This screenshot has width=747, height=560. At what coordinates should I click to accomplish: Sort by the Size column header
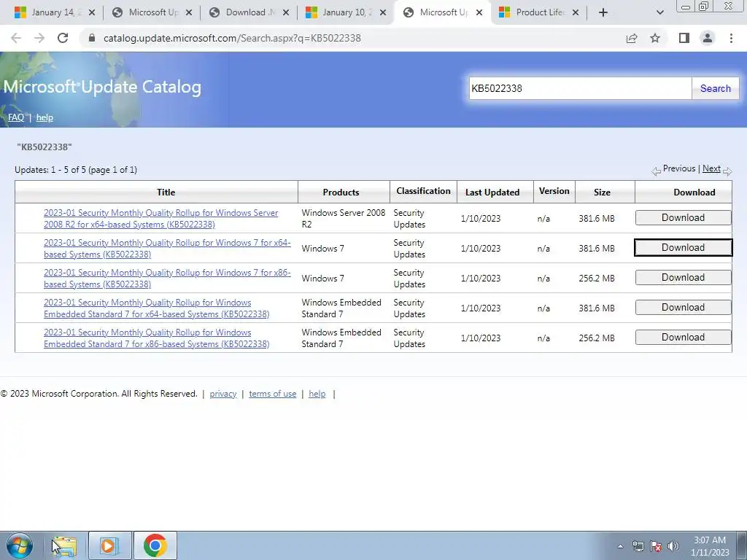602,192
